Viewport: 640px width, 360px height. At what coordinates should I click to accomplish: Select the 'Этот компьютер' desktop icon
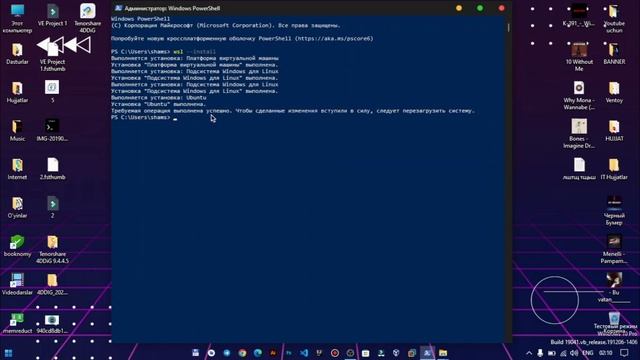click(17, 18)
